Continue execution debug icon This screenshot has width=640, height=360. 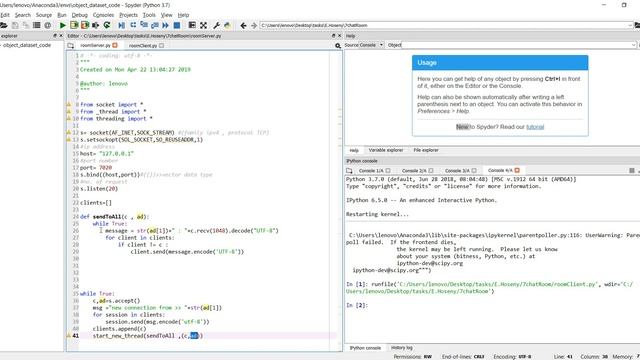click(166, 25)
